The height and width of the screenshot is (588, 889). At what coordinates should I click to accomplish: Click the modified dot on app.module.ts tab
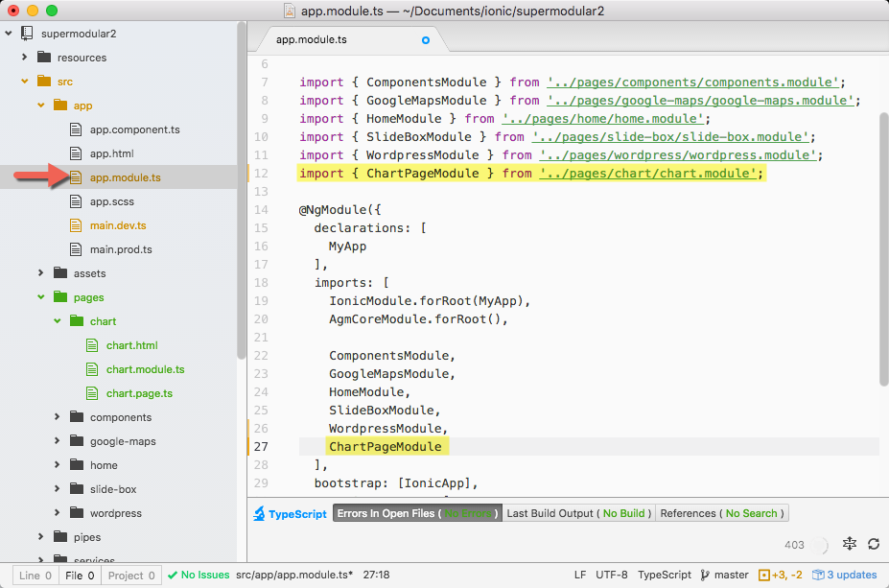pyautogui.click(x=426, y=40)
